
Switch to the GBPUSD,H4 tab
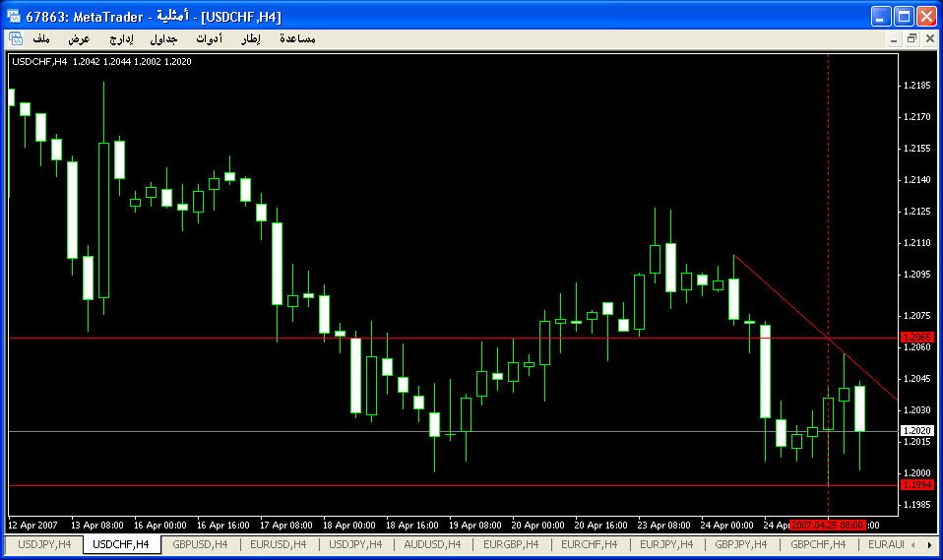200,544
